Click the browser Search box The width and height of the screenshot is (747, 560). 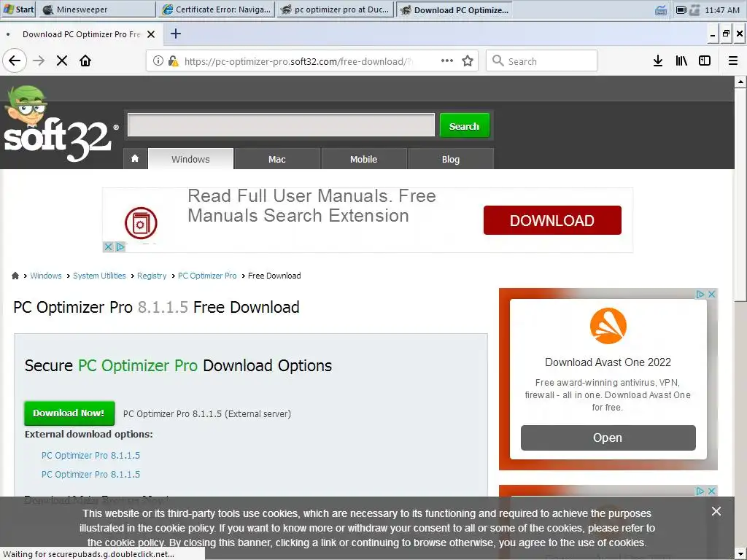click(541, 61)
